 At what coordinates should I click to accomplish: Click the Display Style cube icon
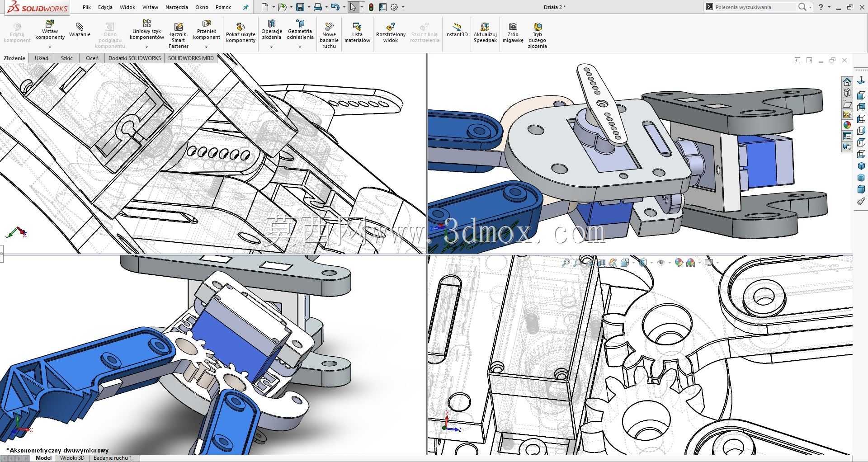pos(643,263)
